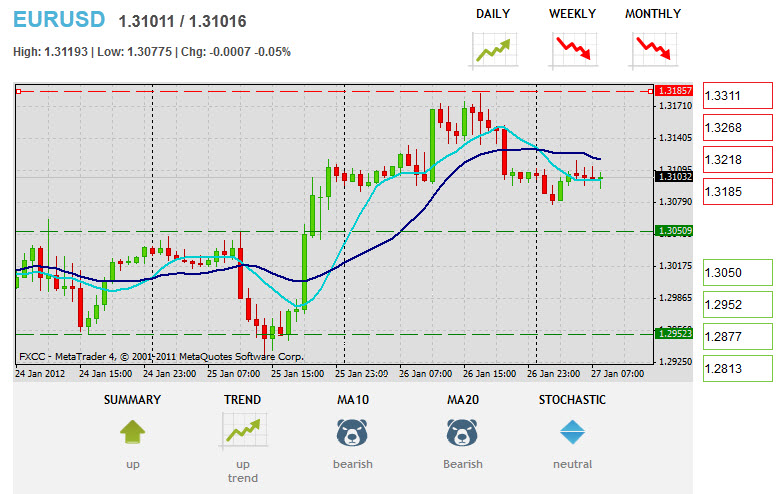Select the 1.3311 resistance level box
This screenshot has width=782, height=494.
click(x=738, y=96)
